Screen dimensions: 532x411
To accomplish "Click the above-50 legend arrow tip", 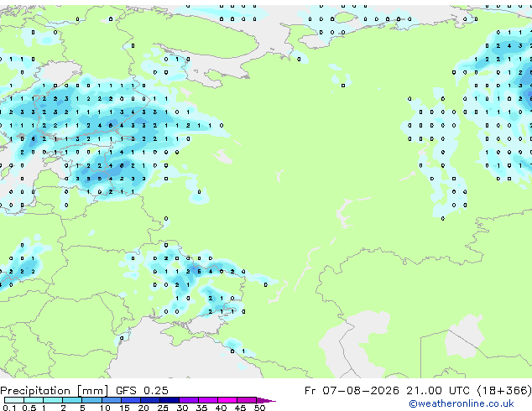I will pyautogui.click(x=266, y=401).
